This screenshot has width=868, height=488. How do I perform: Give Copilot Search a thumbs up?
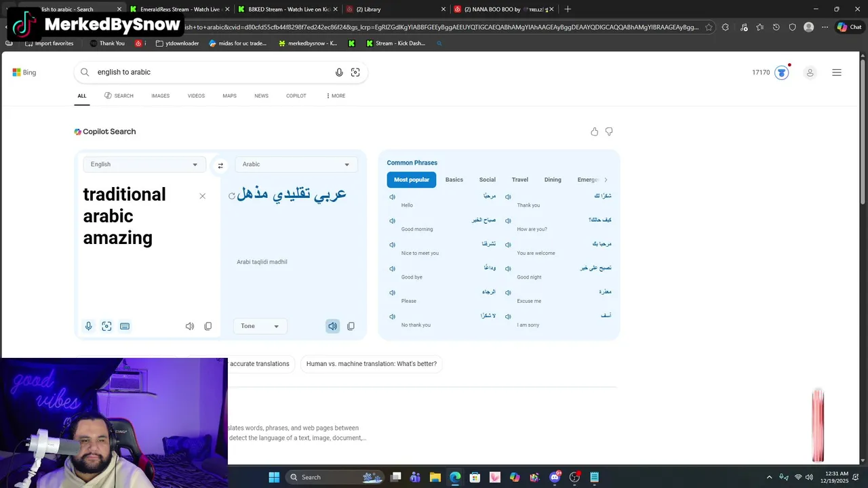tap(595, 131)
